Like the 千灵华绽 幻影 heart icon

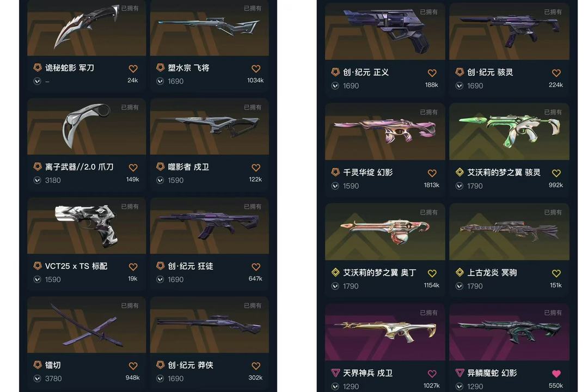(x=432, y=173)
